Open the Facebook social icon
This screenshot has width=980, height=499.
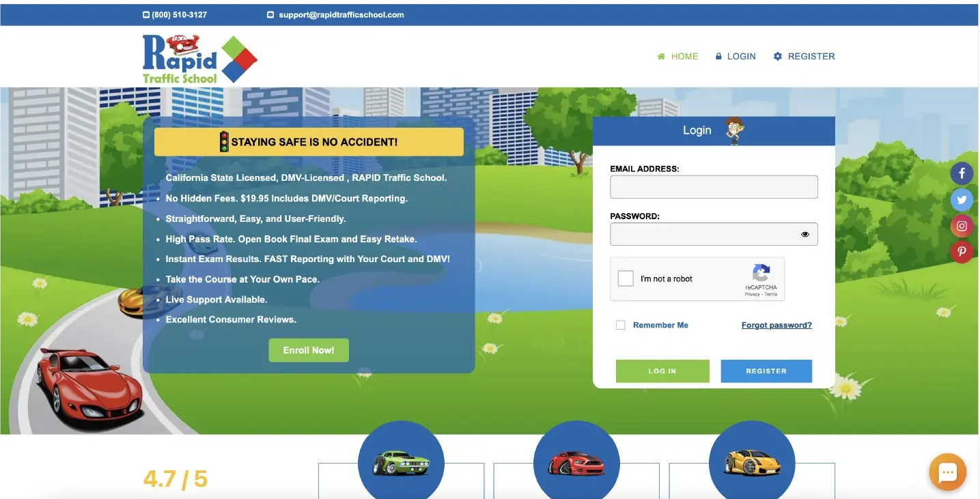(x=962, y=173)
